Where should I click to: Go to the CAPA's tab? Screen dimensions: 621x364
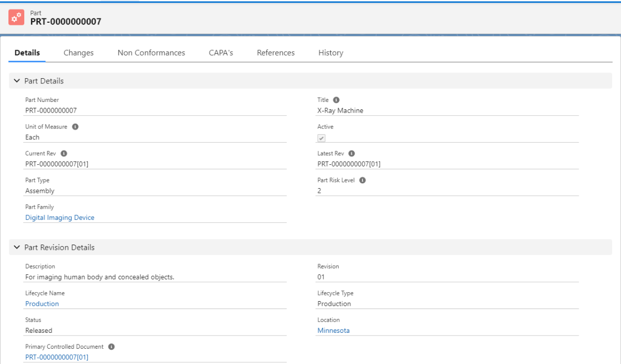[x=221, y=53]
